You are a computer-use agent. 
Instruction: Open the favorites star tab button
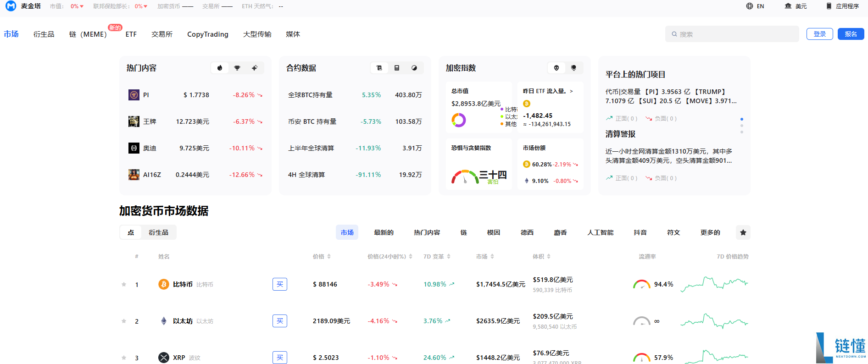coord(743,232)
